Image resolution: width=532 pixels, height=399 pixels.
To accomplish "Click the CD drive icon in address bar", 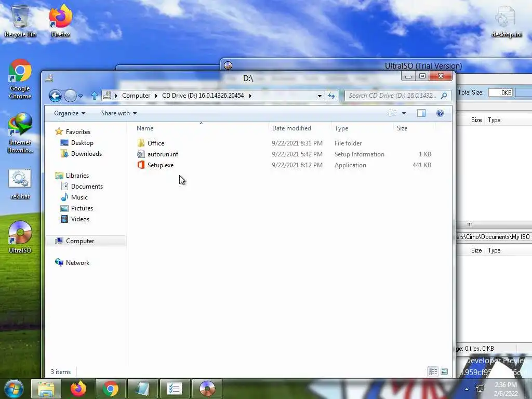I will pos(107,96).
